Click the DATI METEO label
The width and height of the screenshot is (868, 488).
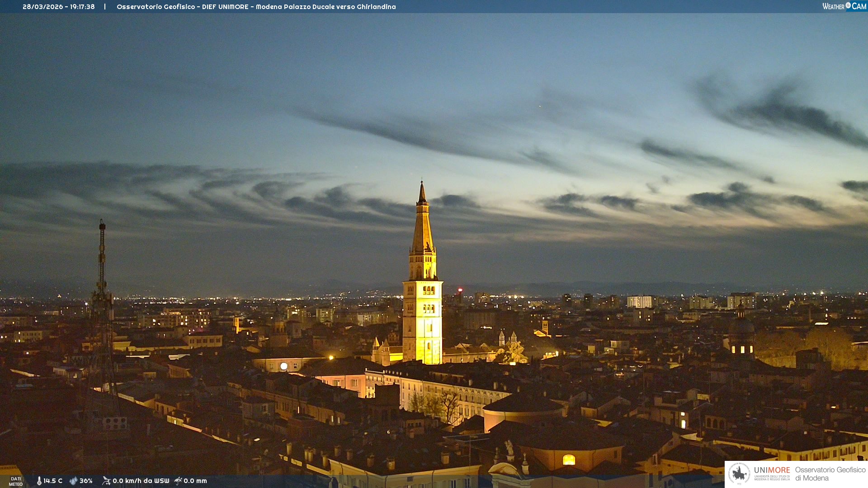tap(16, 481)
